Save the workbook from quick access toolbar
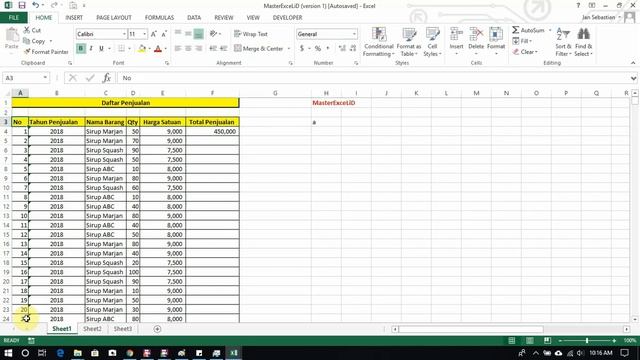Viewport: 640px width, 360px height. pyautogui.click(x=22, y=5)
